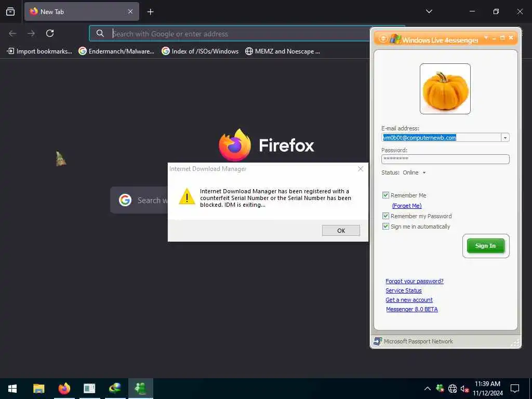Open the Messenger 8.0 BETA link

412,309
